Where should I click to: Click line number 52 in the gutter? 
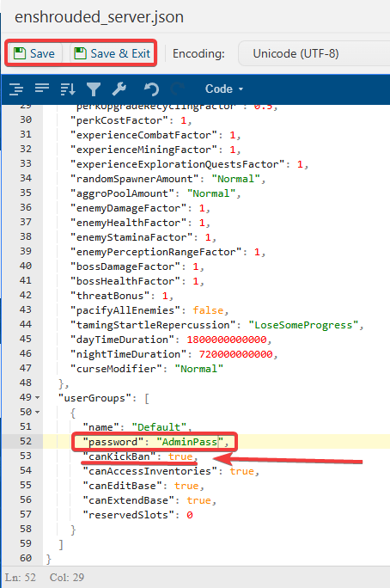26,441
